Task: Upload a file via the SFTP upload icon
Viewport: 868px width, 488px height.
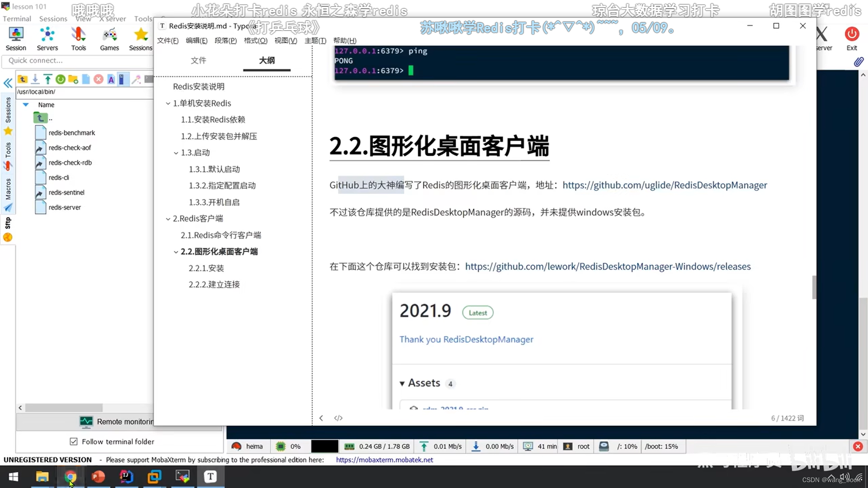Action: pyautogui.click(x=47, y=79)
